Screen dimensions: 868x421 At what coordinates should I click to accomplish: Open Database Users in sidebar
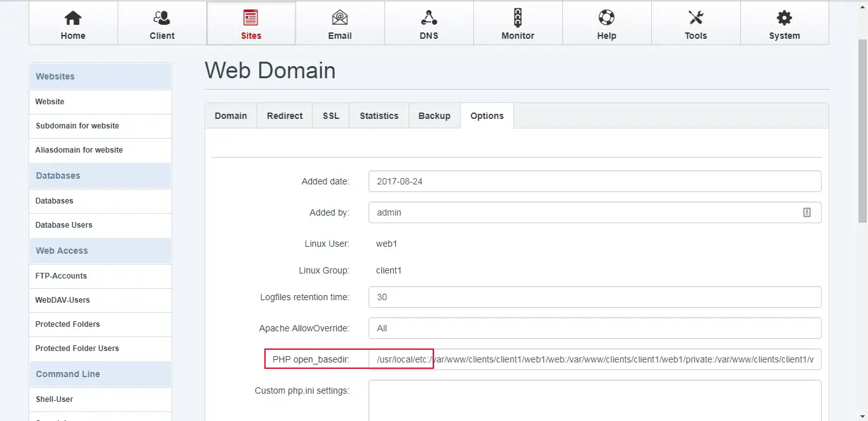point(64,225)
